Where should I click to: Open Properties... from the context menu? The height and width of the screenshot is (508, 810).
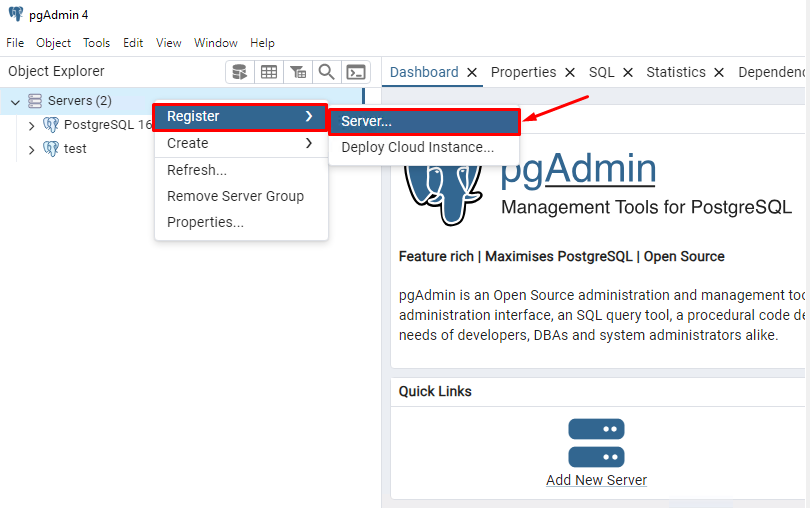[241, 222]
